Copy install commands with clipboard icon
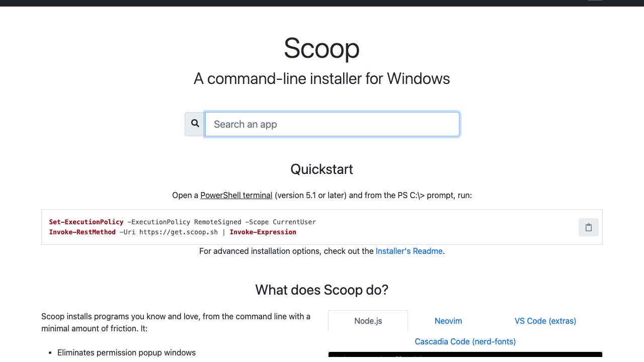644x362 pixels. point(589,227)
